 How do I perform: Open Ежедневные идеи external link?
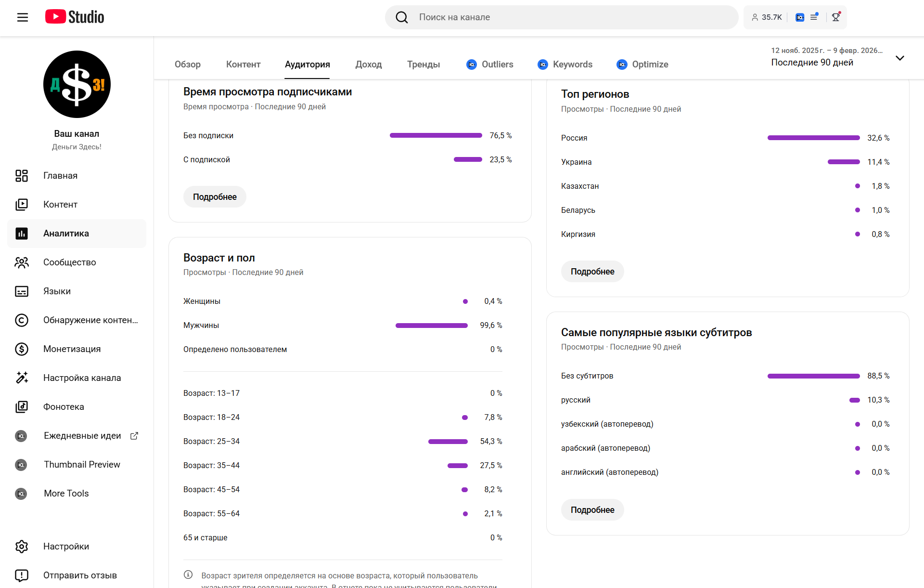82,436
